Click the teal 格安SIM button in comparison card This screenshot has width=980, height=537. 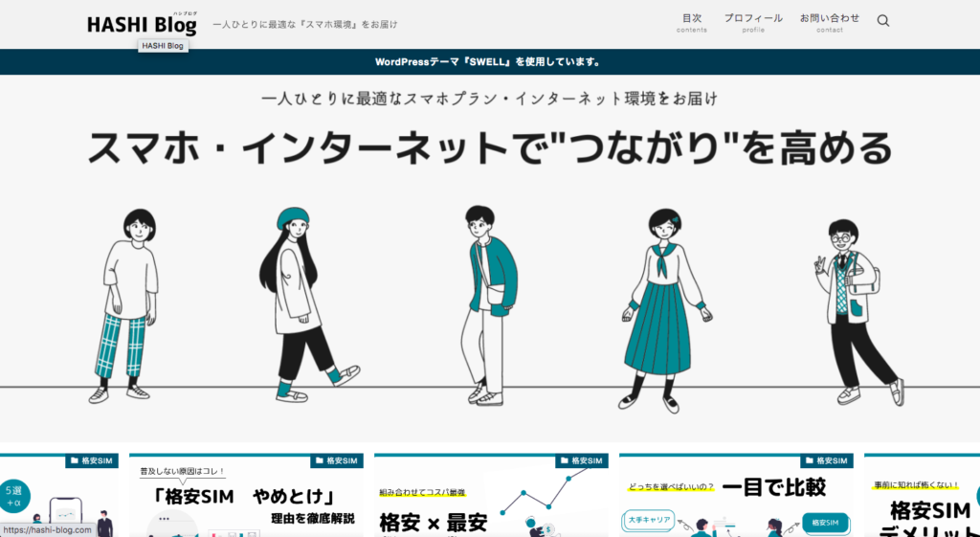pyautogui.click(x=824, y=522)
